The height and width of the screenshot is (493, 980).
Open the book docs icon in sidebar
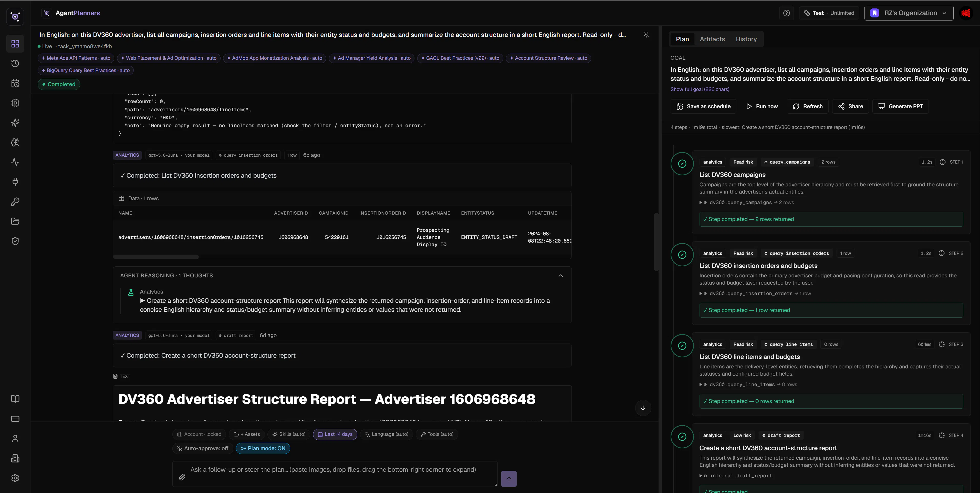click(x=15, y=399)
